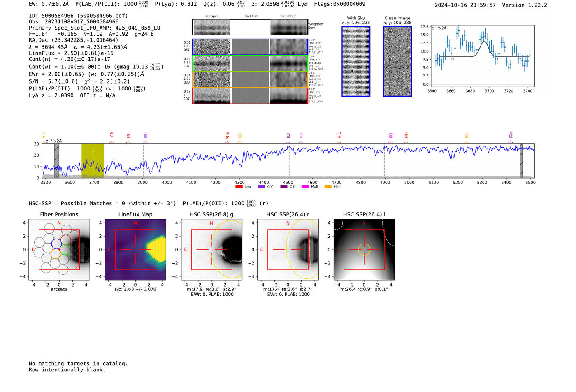Image resolution: width=576 pixels, height=392 pixels.
Task: Click the 'P(Lyα): 0.312' header value
Action: [x=176, y=4]
